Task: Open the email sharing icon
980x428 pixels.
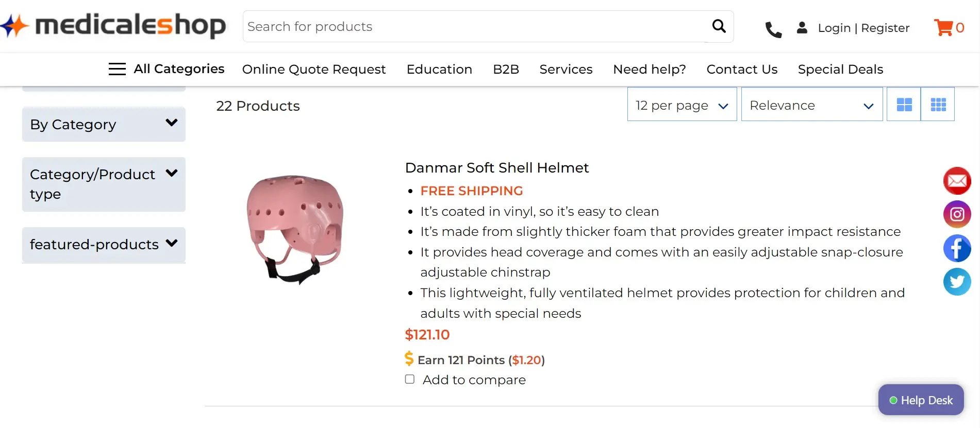Action: point(957,181)
